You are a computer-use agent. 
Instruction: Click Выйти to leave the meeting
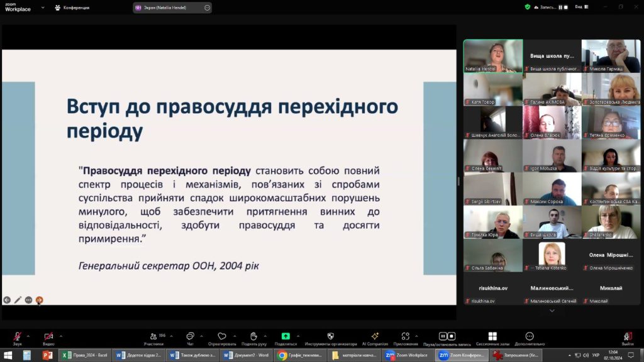627,337
